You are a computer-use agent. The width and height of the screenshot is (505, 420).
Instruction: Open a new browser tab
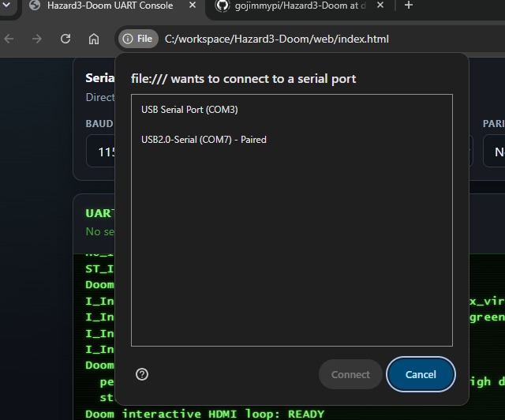[409, 6]
